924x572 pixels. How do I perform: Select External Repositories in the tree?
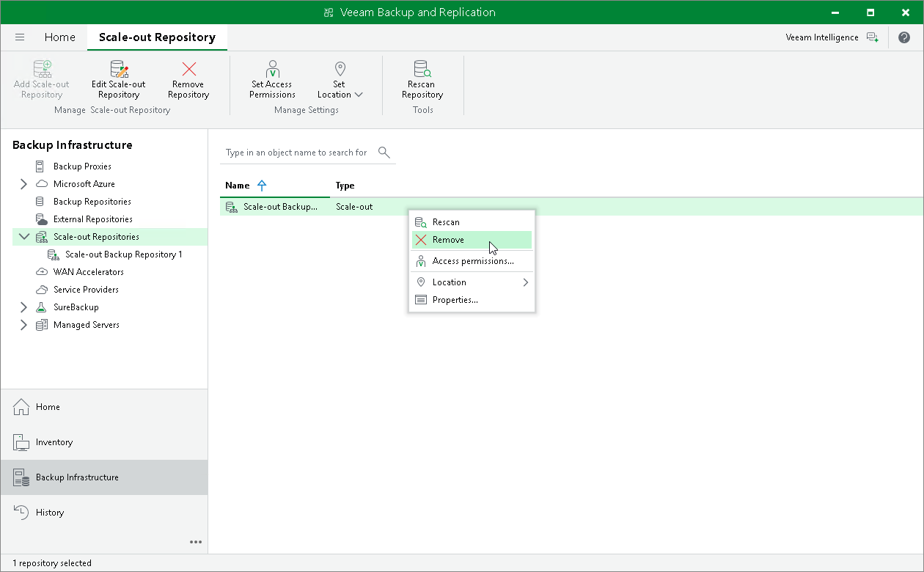point(93,219)
